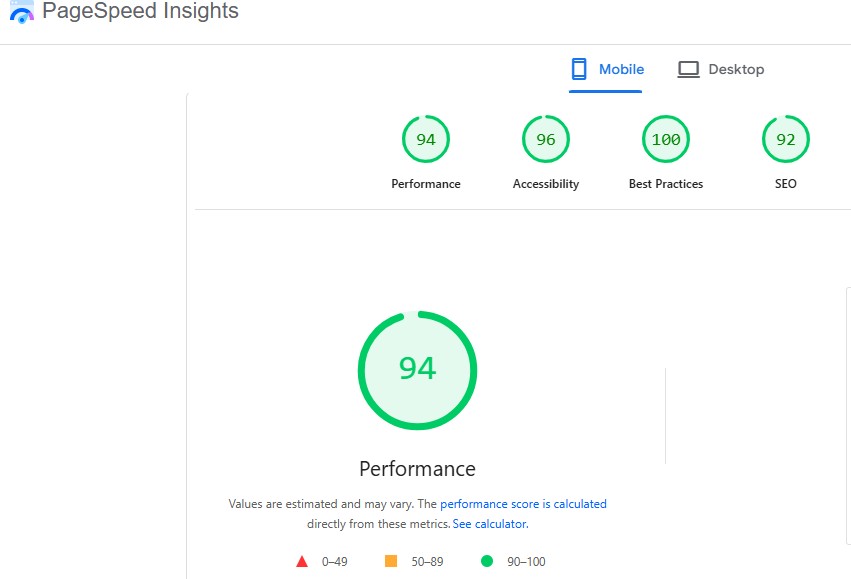This screenshot has height=579, width=851.
Task: Click the PageSpeed Insights title text
Action: (x=141, y=11)
